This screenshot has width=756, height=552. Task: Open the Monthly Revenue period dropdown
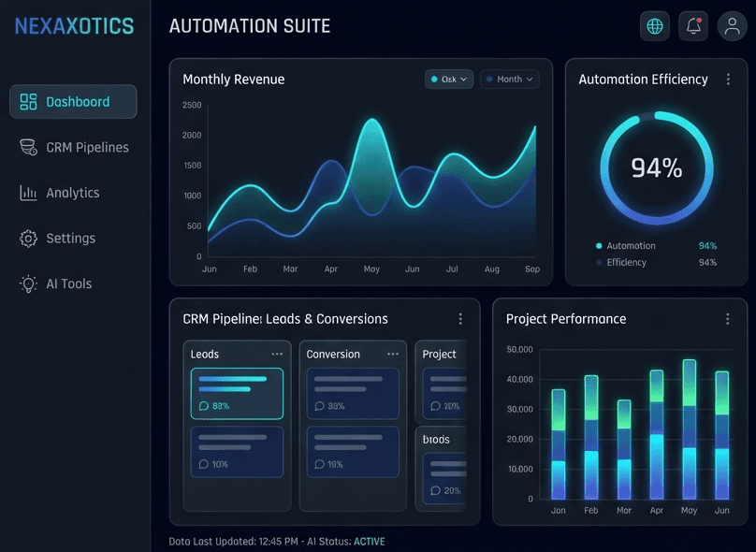(x=448, y=80)
